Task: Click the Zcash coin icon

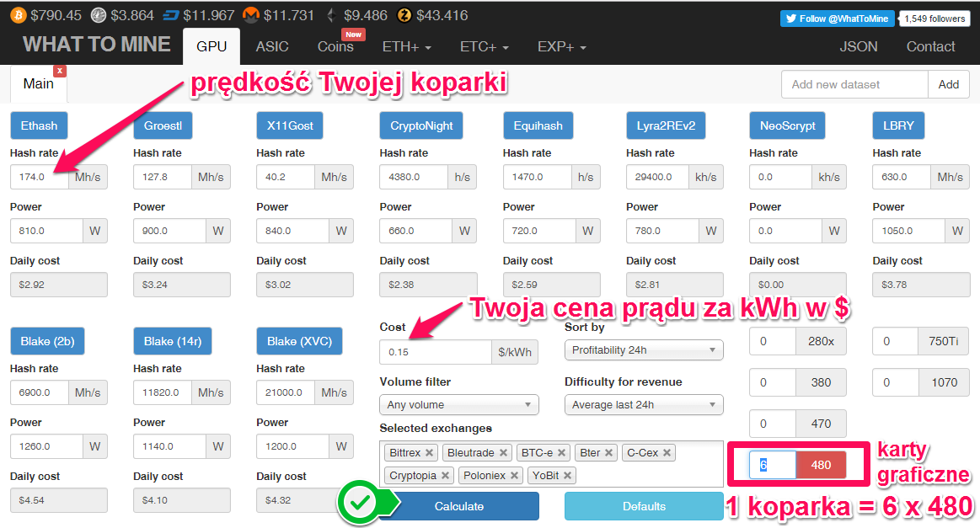Action: pyautogui.click(x=404, y=15)
